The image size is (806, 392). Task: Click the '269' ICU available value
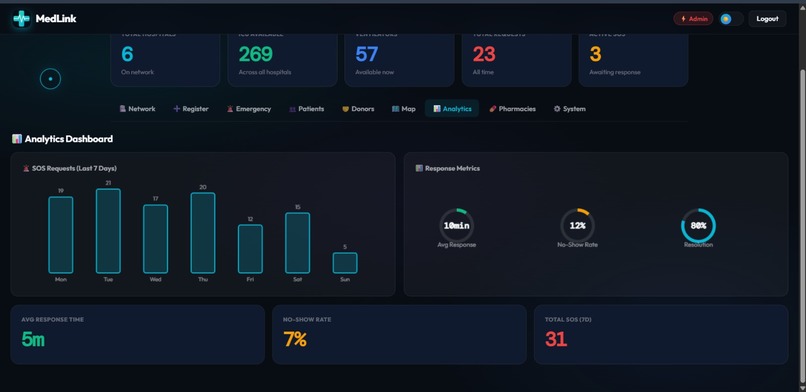(255, 54)
